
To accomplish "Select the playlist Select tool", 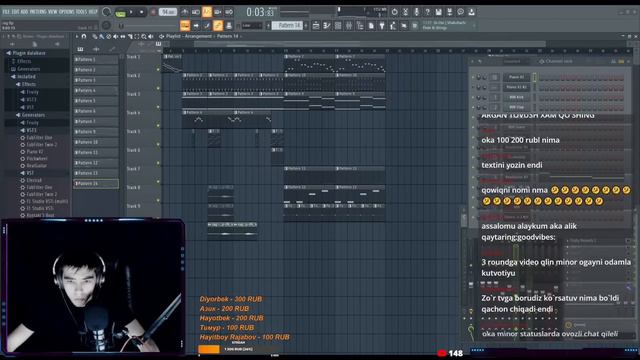I will [x=136, y=36].
